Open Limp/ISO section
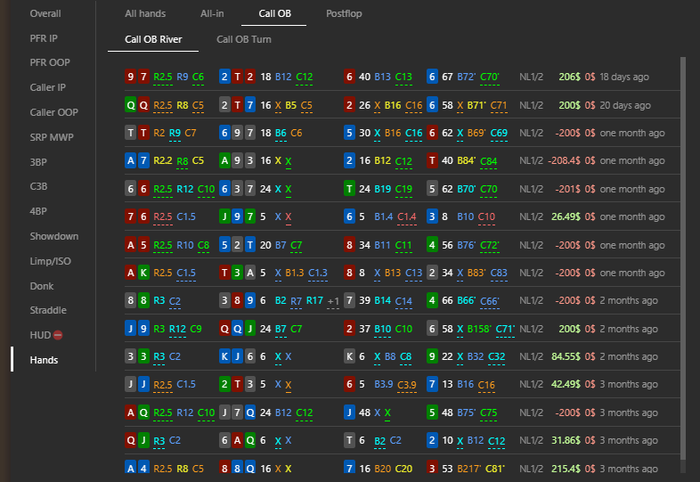This screenshot has width=700, height=482. [x=50, y=261]
